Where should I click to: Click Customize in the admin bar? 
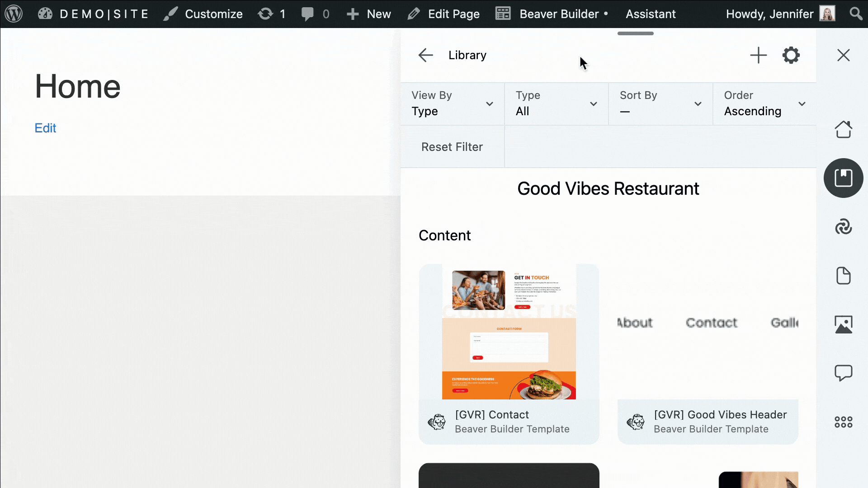213,14
